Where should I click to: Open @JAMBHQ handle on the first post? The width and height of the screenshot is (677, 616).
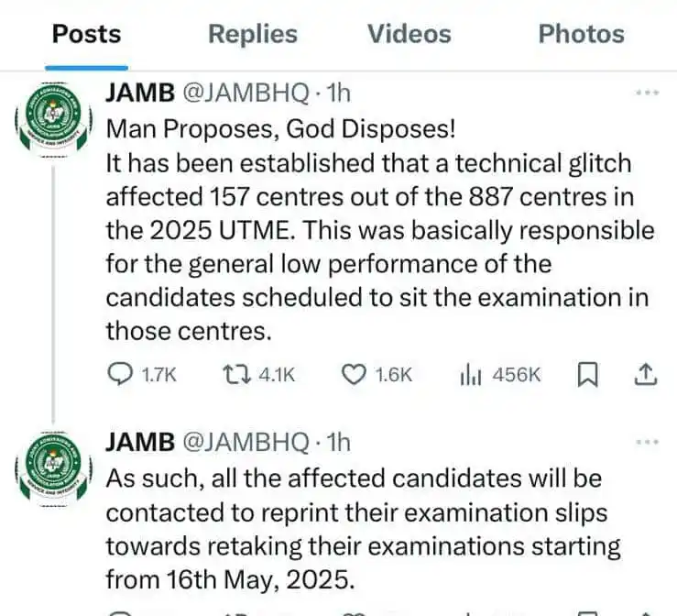(246, 93)
